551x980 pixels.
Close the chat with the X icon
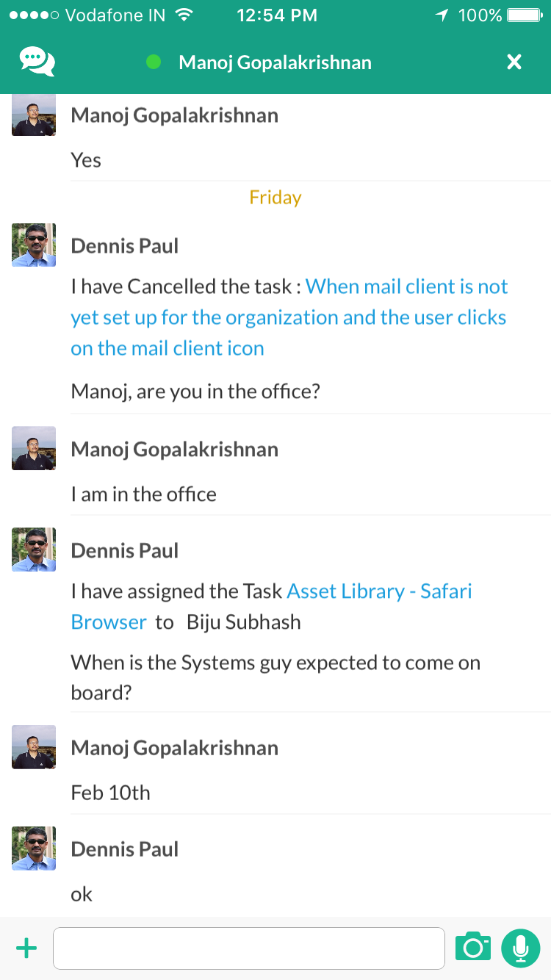tap(514, 62)
